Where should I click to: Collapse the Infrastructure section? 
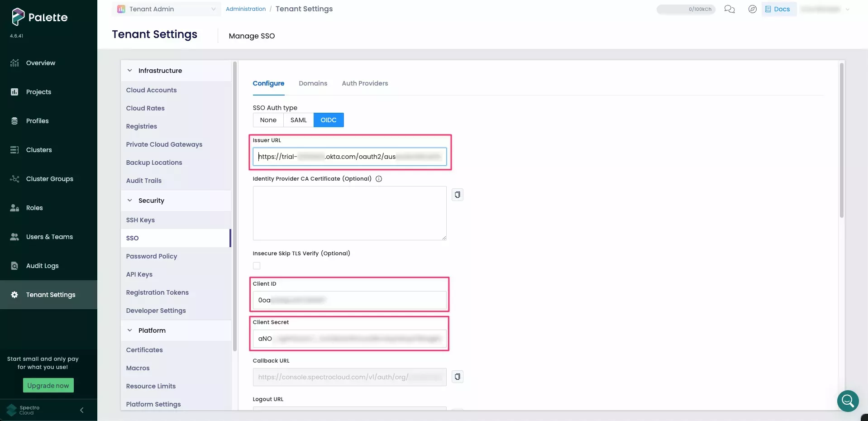point(130,70)
